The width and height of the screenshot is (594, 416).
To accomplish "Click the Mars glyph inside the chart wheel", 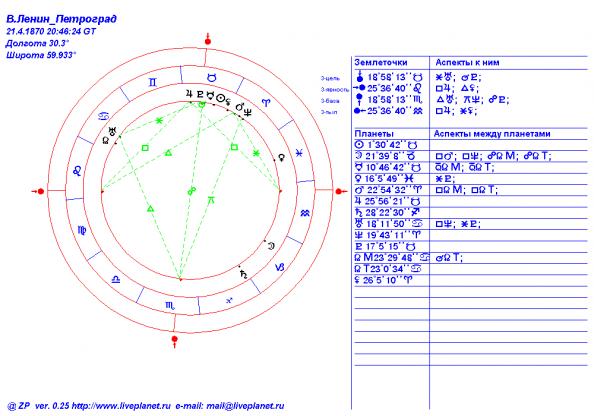I will click(x=240, y=107).
